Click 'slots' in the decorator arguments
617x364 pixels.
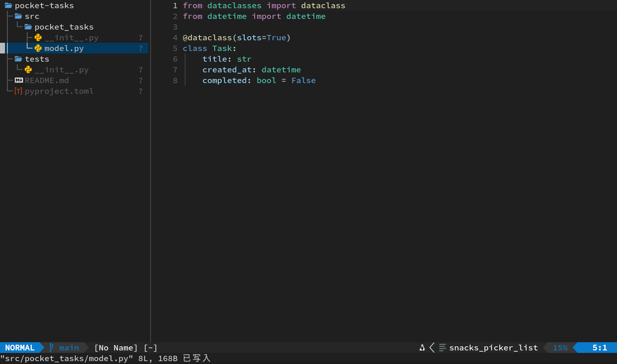pos(249,38)
